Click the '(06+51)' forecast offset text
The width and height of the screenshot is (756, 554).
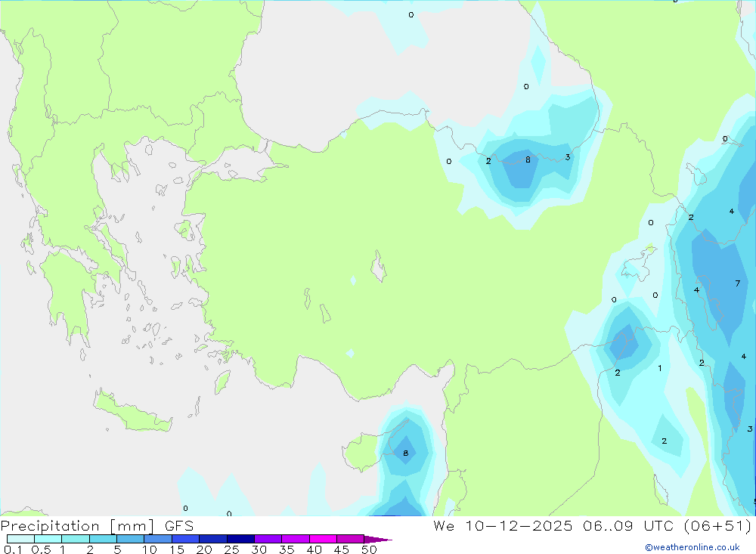718,525
